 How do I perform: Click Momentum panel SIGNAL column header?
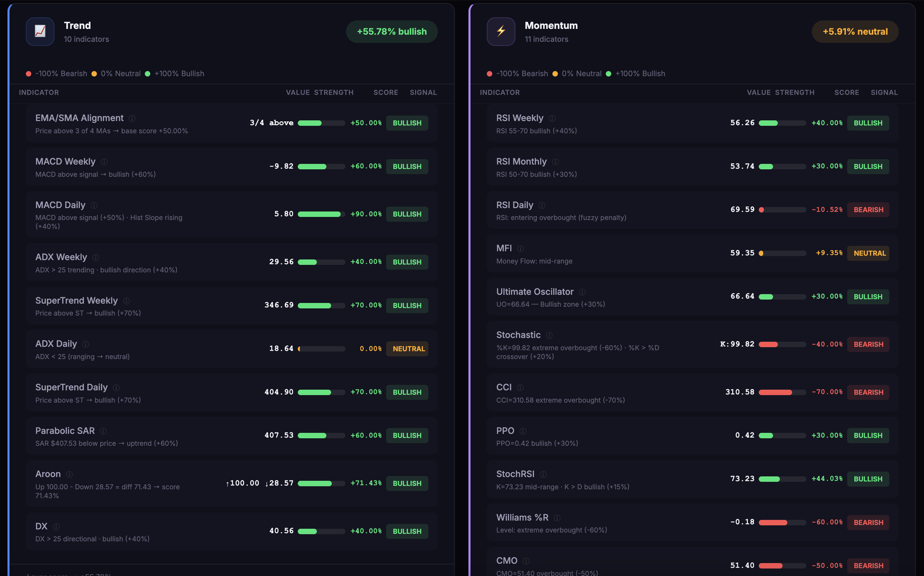(884, 92)
